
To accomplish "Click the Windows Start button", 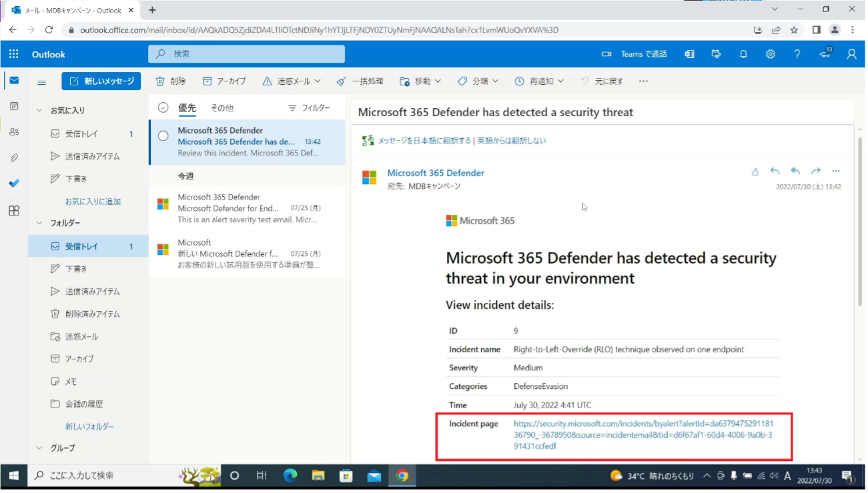I will click(x=13, y=476).
